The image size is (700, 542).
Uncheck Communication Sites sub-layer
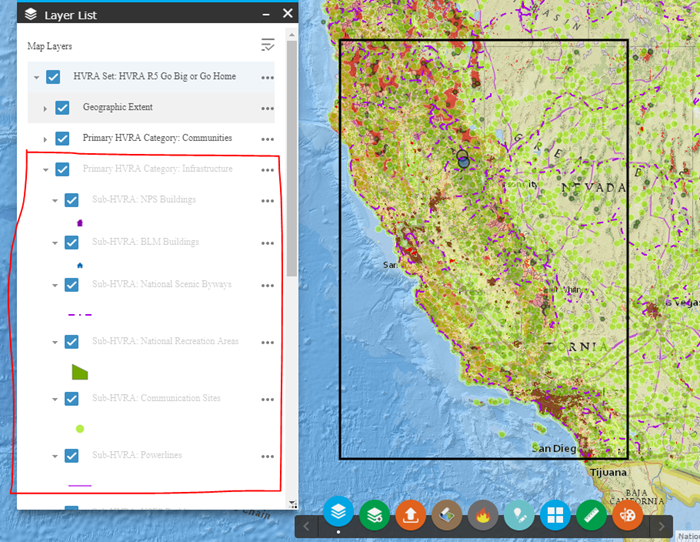71,399
